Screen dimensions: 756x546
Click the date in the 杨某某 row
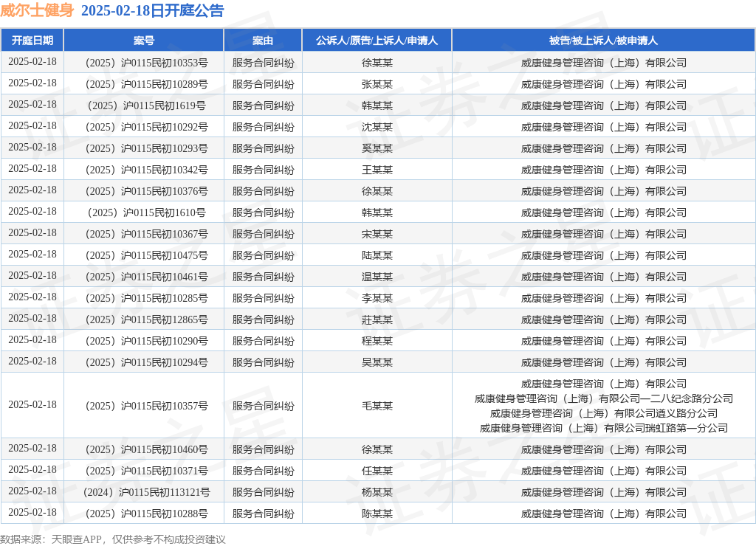coord(32,491)
